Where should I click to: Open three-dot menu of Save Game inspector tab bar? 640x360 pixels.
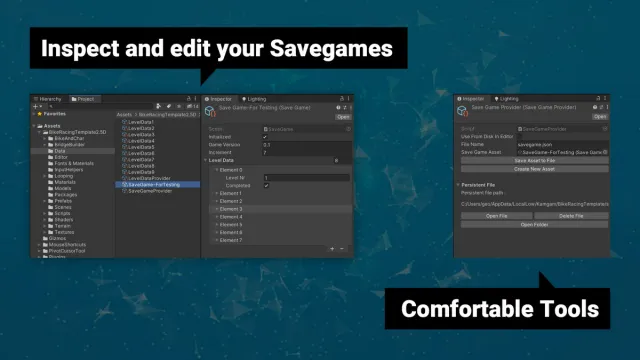[349, 98]
